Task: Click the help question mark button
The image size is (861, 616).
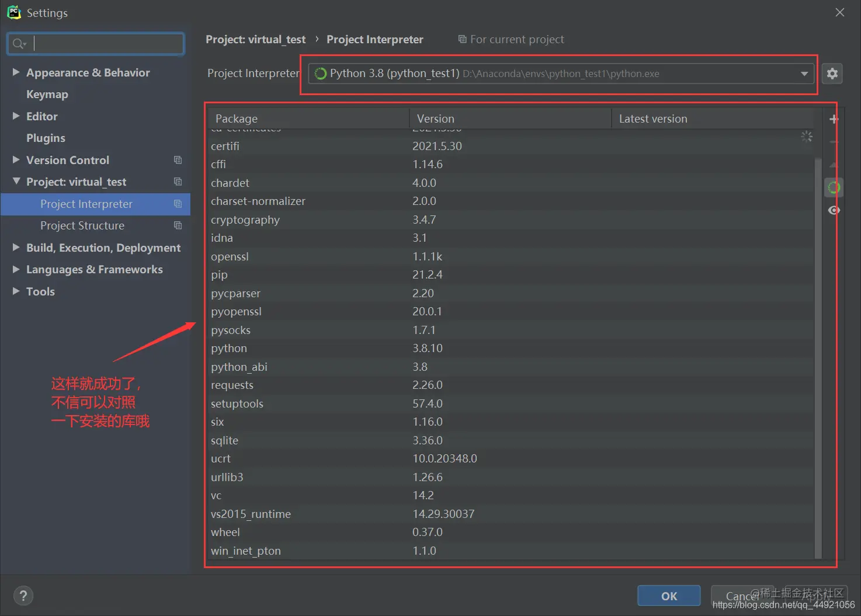Action: tap(23, 596)
